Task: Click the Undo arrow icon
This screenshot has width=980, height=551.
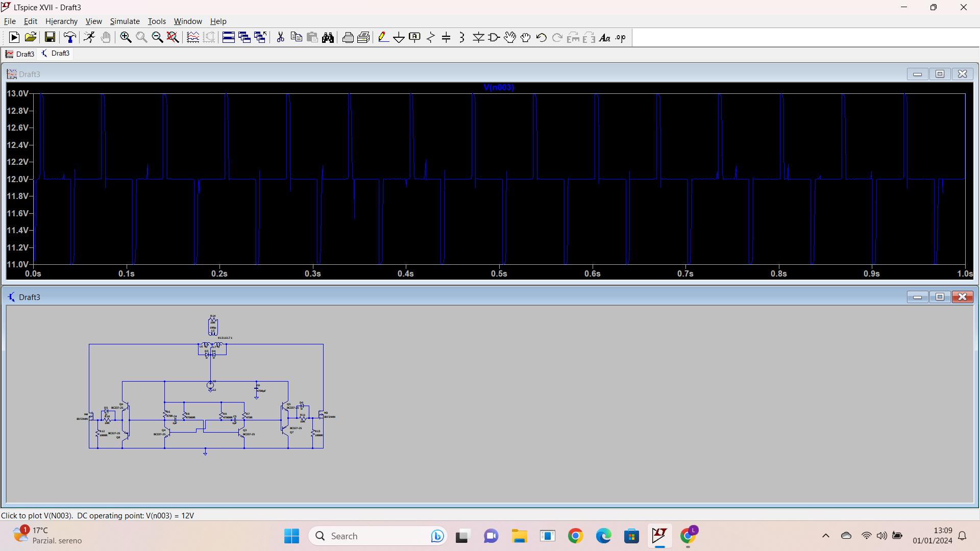Action: click(x=542, y=37)
